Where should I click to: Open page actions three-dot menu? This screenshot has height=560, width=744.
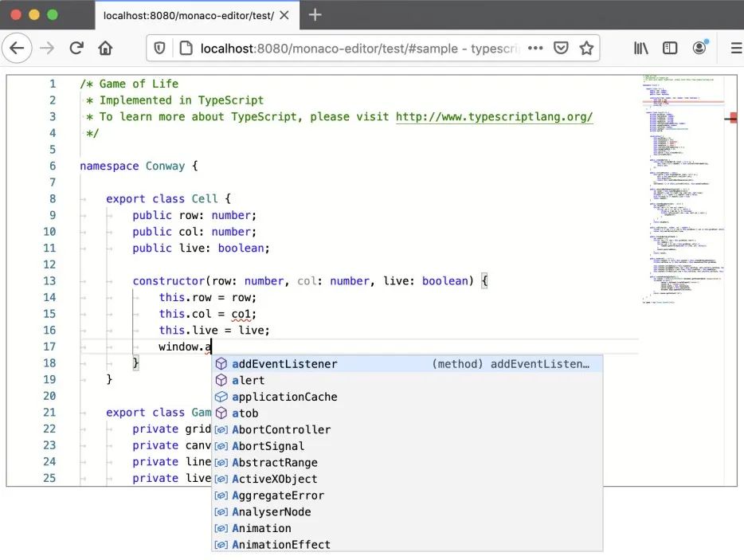(535, 48)
